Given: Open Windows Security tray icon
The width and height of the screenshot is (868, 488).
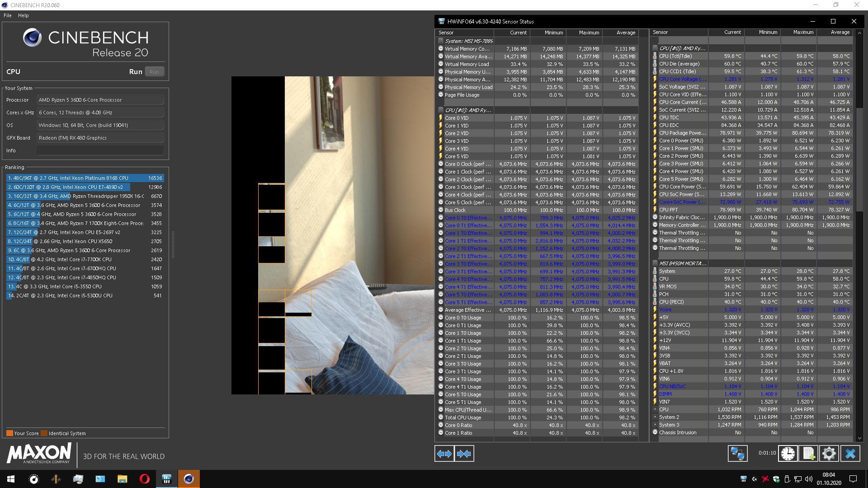Looking at the screenshot, I should (776, 479).
